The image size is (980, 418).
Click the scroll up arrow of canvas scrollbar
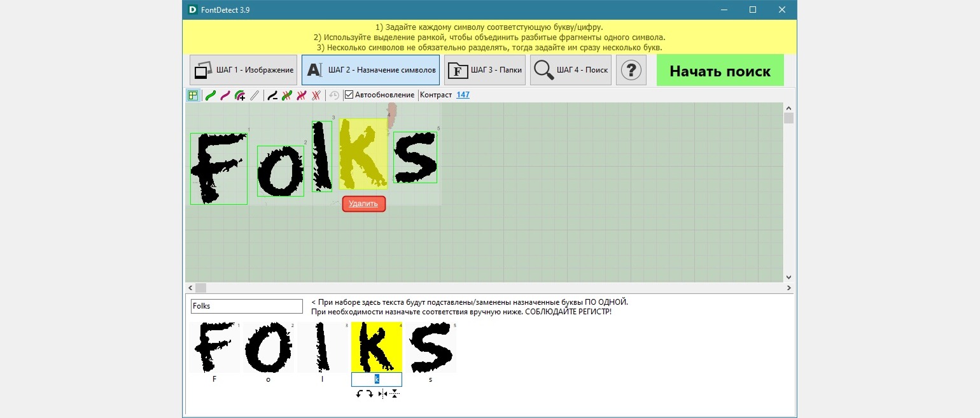pyautogui.click(x=789, y=108)
